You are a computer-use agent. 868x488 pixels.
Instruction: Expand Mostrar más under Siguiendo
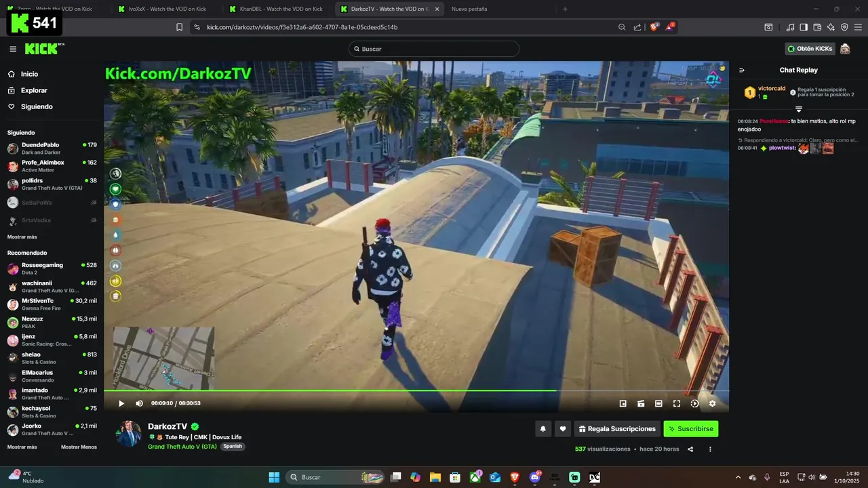click(22, 237)
